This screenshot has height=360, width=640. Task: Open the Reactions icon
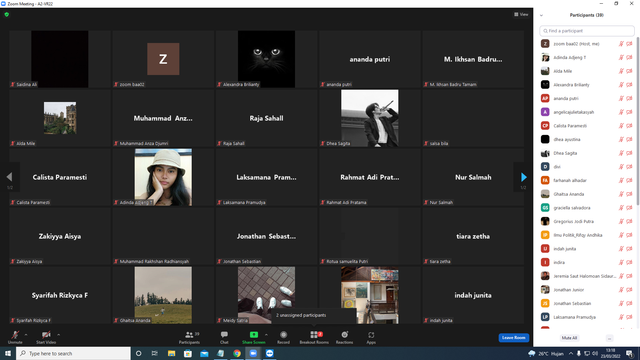(344, 335)
